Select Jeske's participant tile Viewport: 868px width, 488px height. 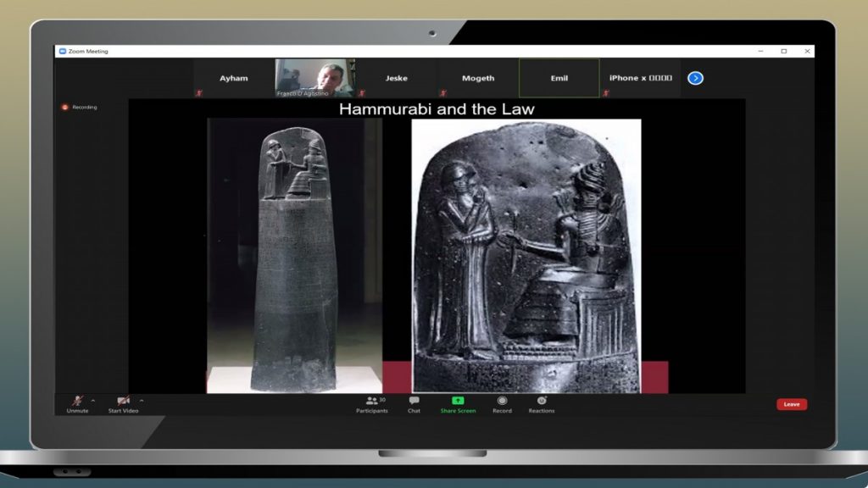coord(396,78)
